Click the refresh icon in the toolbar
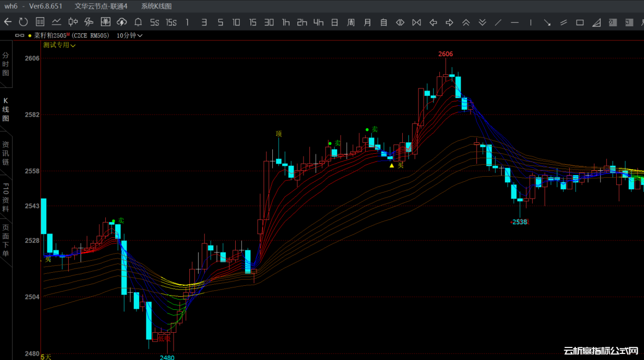This screenshot has width=644, height=360. click(x=23, y=22)
